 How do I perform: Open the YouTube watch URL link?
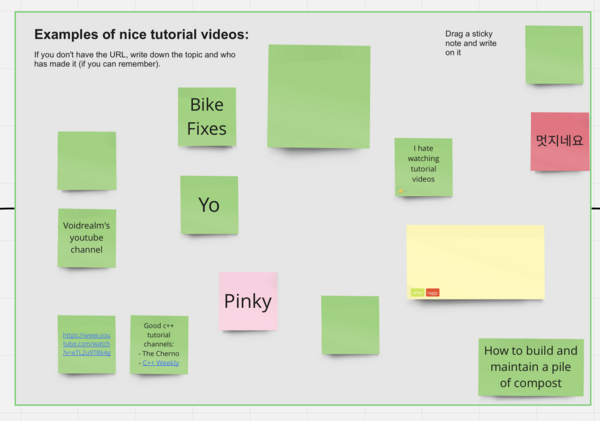[86, 344]
